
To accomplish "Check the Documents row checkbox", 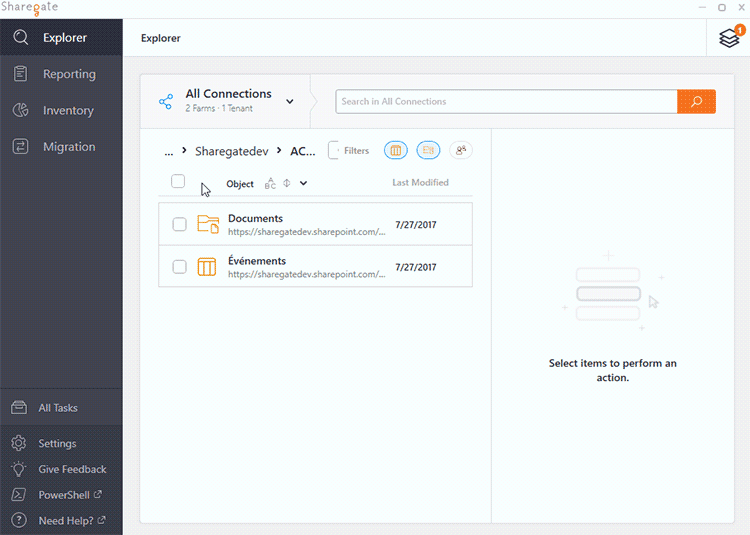I will click(179, 224).
